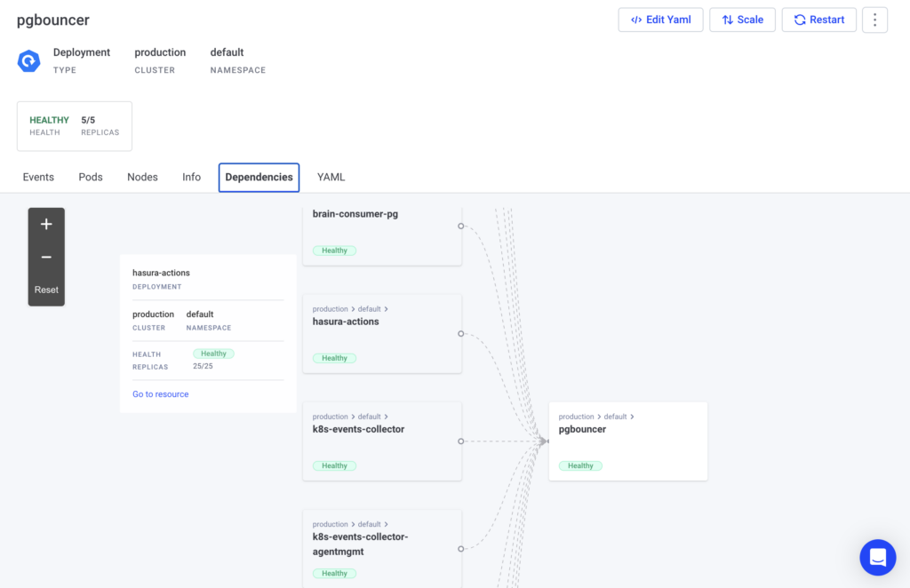Click the 5/5 replicas value

(x=88, y=120)
